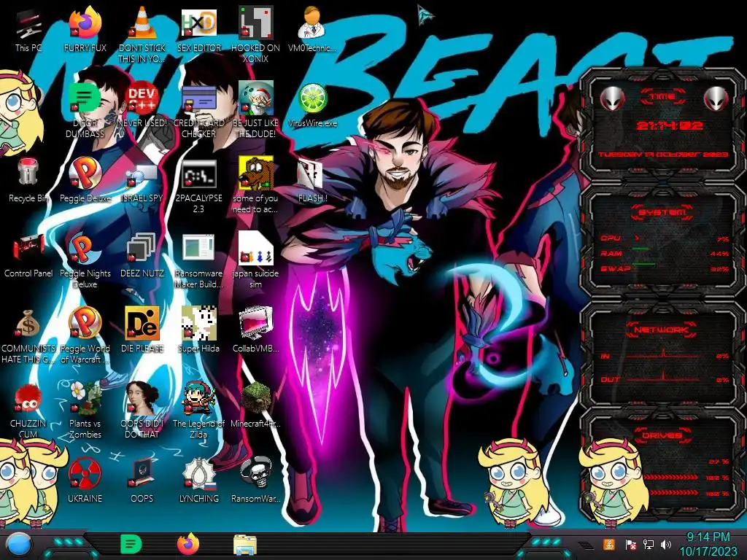
Task: Click the left alien head in TIME widget
Action: [x=612, y=99]
